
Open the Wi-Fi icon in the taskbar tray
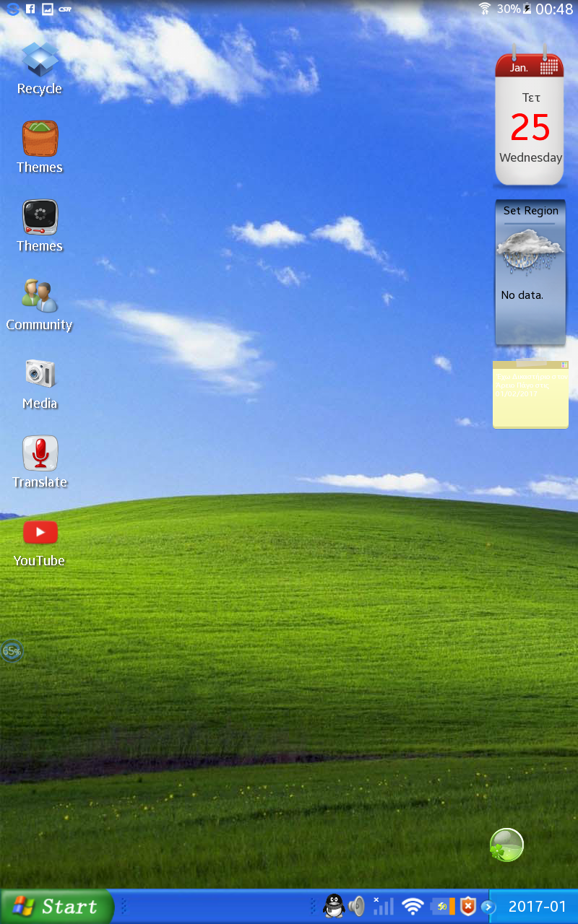click(x=413, y=907)
